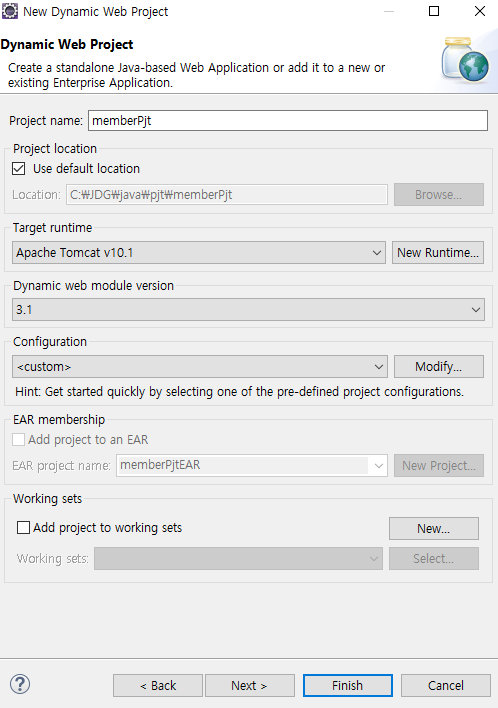The height and width of the screenshot is (708, 498).
Task: Click the < Back button
Action: click(158, 685)
